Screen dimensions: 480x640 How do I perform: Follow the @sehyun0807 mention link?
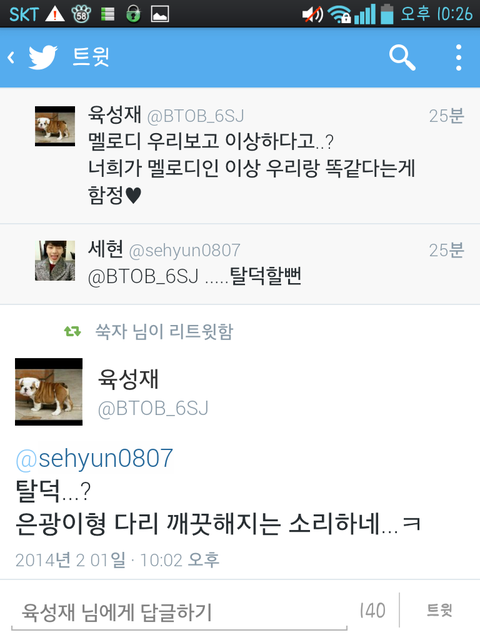(x=94, y=458)
